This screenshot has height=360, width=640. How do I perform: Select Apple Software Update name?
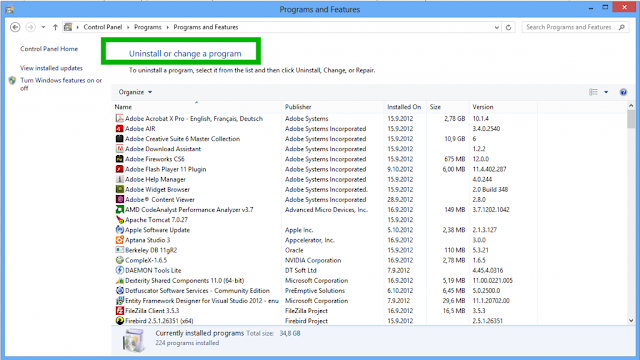157,230
